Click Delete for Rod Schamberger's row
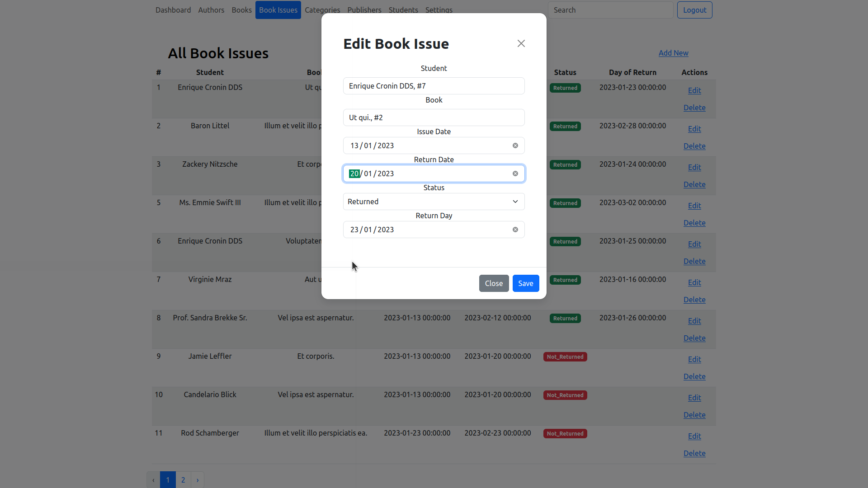The height and width of the screenshot is (488, 868). pyautogui.click(x=694, y=453)
